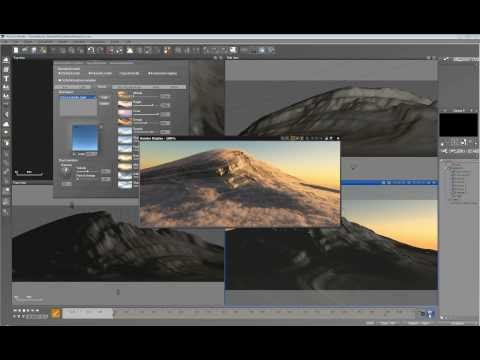Viewport: 480px width, 360px height.
Task: Click the square icon above the Text tool
Action: point(6,70)
